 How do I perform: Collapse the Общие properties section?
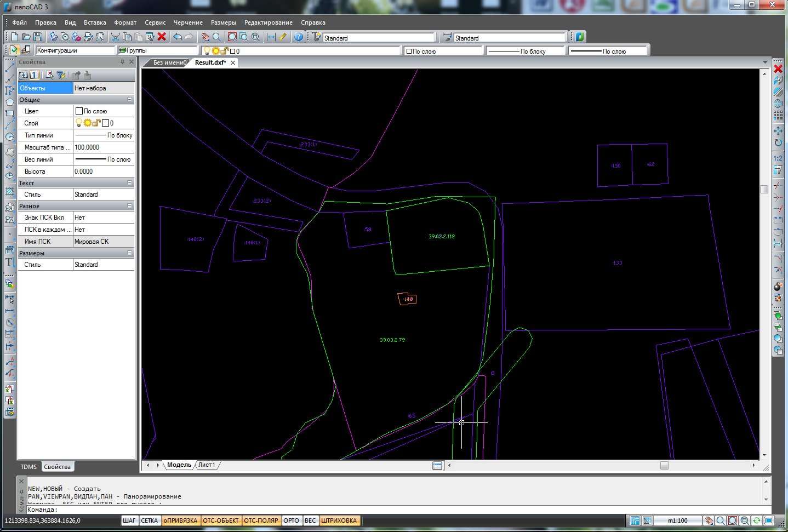[130, 100]
